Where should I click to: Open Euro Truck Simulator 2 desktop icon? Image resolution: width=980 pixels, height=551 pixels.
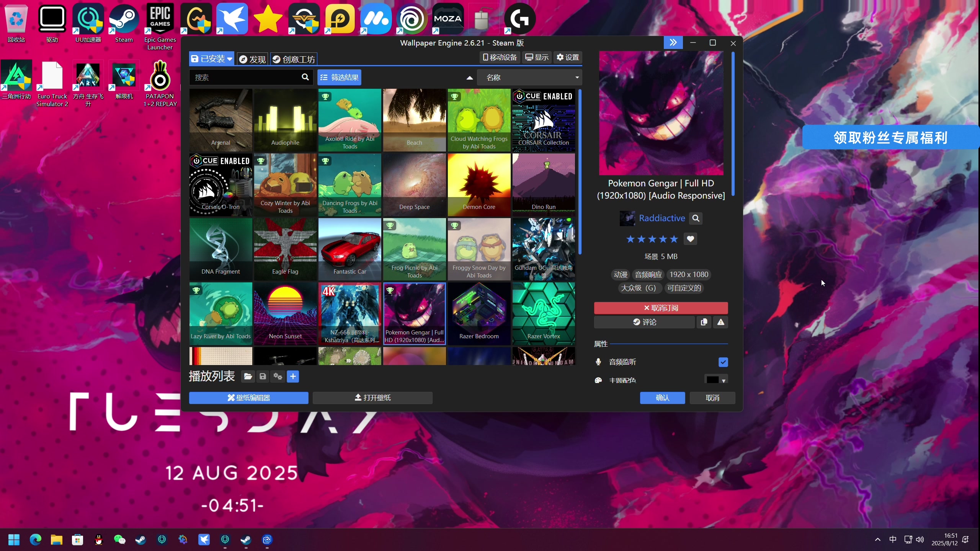pyautogui.click(x=52, y=83)
